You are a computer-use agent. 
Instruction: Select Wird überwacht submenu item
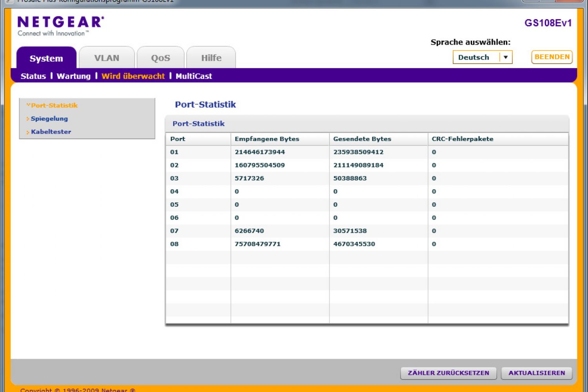[133, 76]
